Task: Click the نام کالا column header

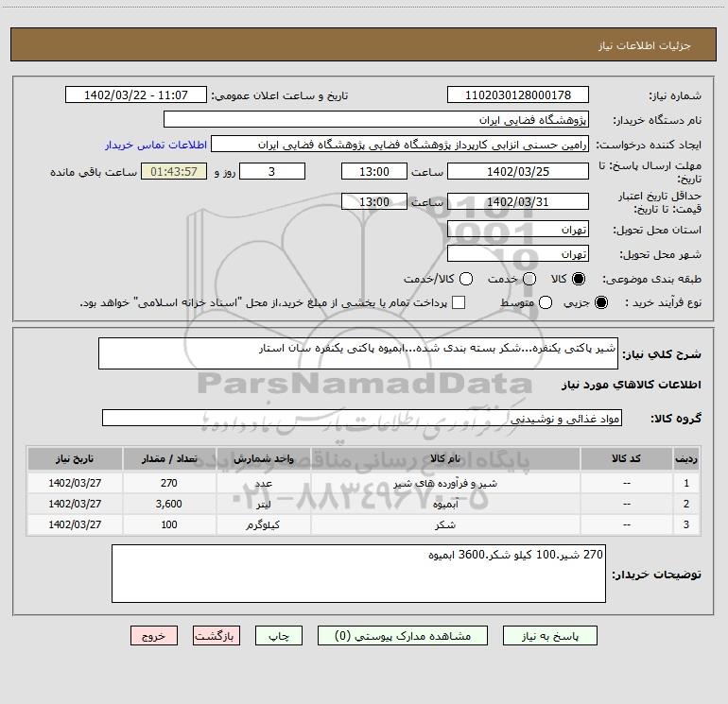Action: pos(445,458)
